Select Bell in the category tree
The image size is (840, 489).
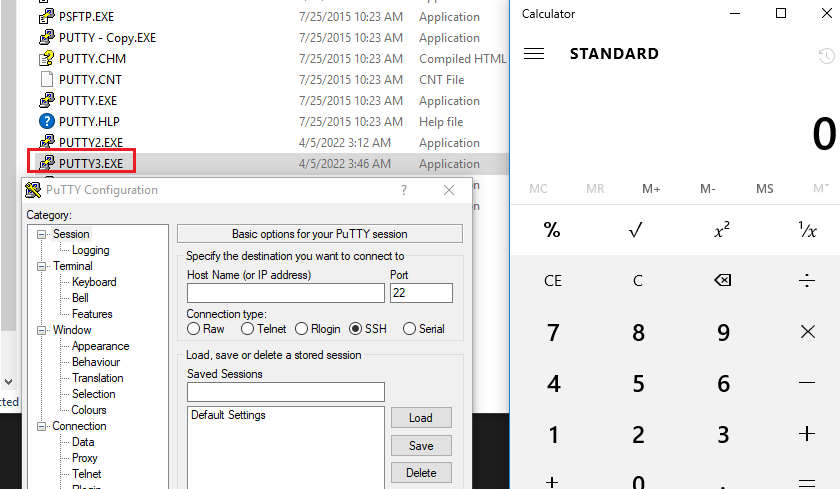click(80, 298)
